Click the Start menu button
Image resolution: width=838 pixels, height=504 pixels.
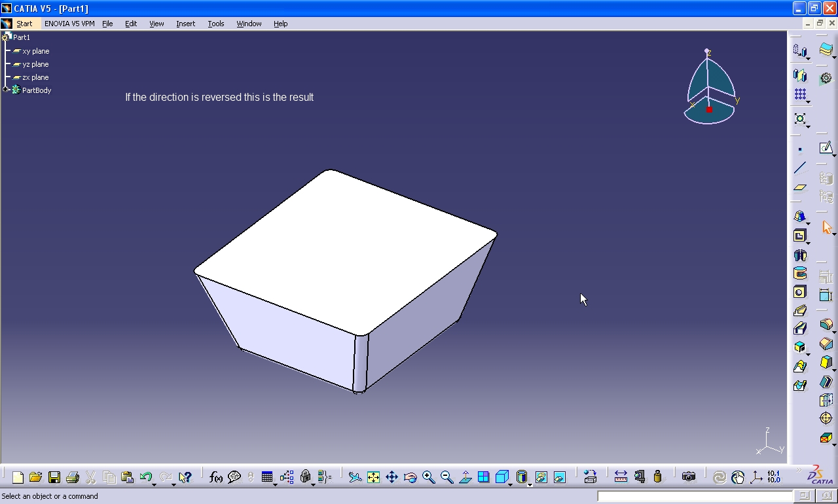(24, 24)
